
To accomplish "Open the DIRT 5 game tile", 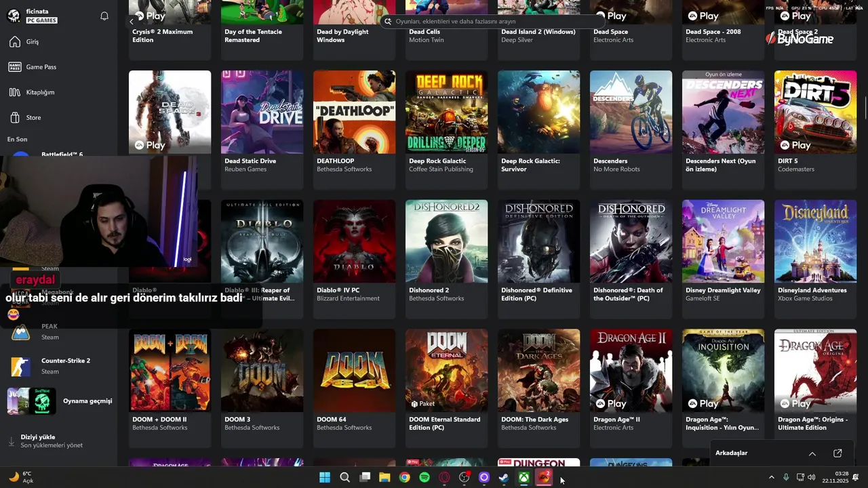I will coord(815,129).
